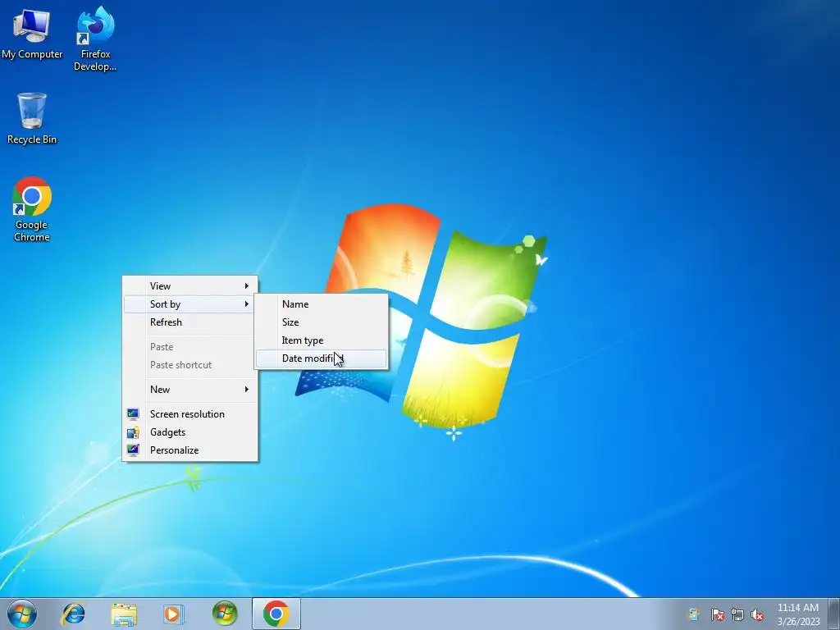Image resolution: width=840 pixels, height=630 pixels.
Task: Click the 'Recycle Bin' label text
Action: tap(32, 139)
